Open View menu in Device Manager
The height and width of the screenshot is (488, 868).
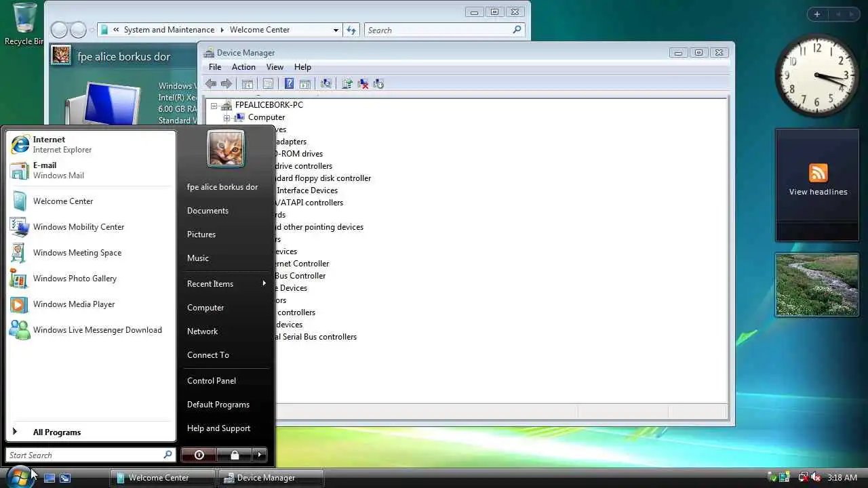click(275, 67)
